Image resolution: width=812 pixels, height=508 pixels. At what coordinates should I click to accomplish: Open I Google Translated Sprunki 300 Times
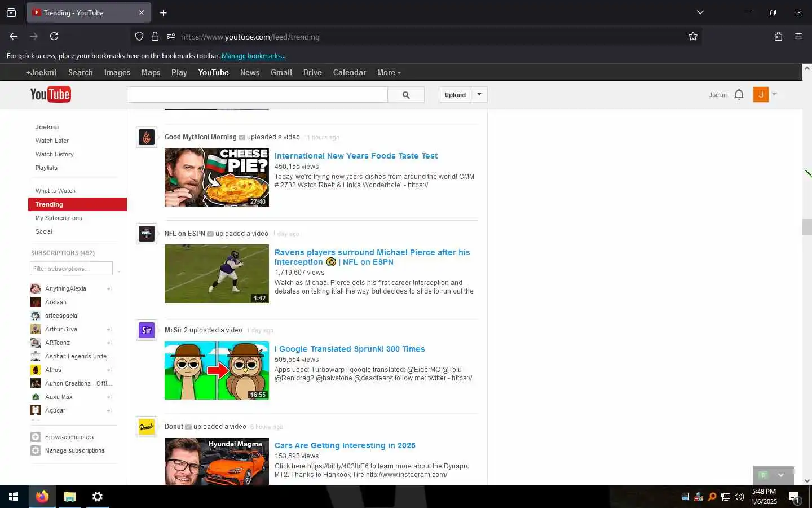tap(350, 349)
